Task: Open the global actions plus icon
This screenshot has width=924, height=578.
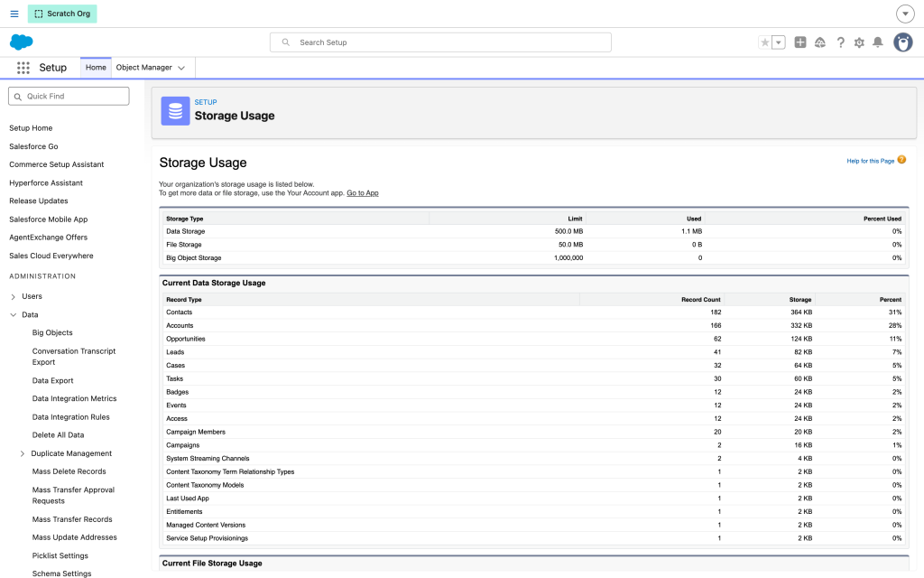Action: tap(800, 42)
